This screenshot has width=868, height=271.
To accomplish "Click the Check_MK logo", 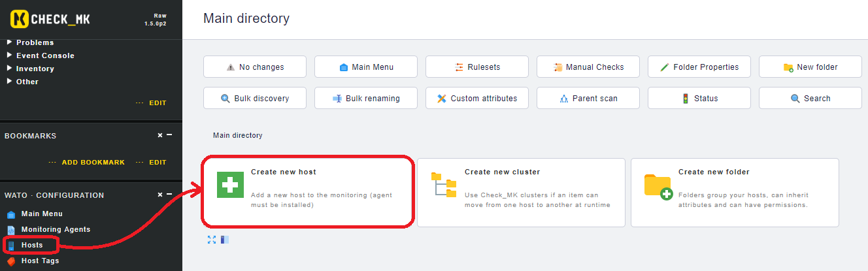I will click(50, 20).
